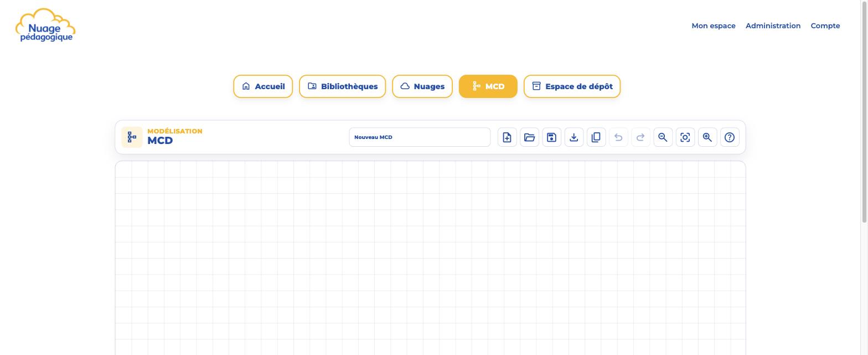
Task: Select the MCD tab
Action: coord(488,86)
